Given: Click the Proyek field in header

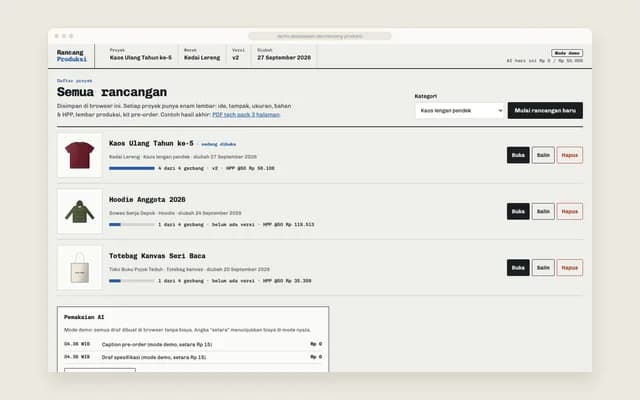Looking at the screenshot, I should [140, 54].
